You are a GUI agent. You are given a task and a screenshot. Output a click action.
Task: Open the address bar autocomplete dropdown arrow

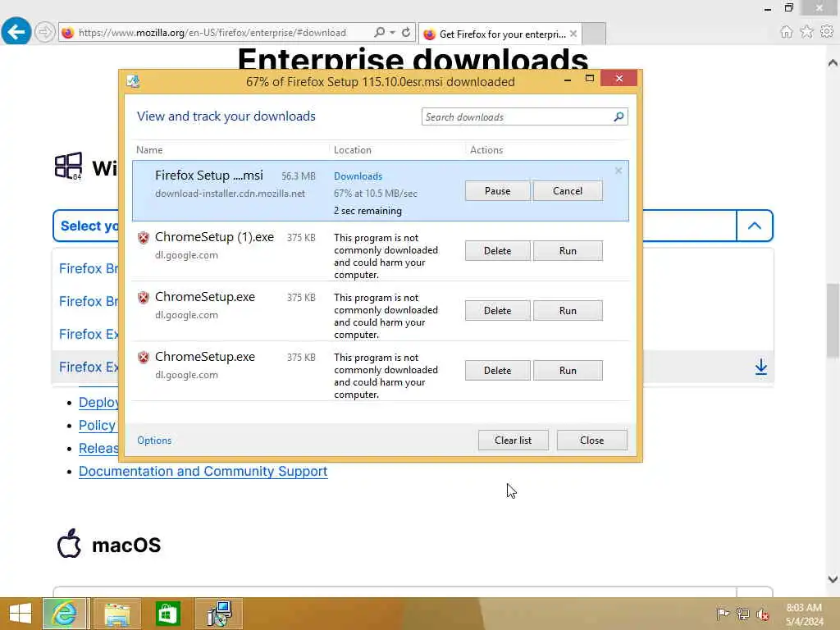coord(393,32)
